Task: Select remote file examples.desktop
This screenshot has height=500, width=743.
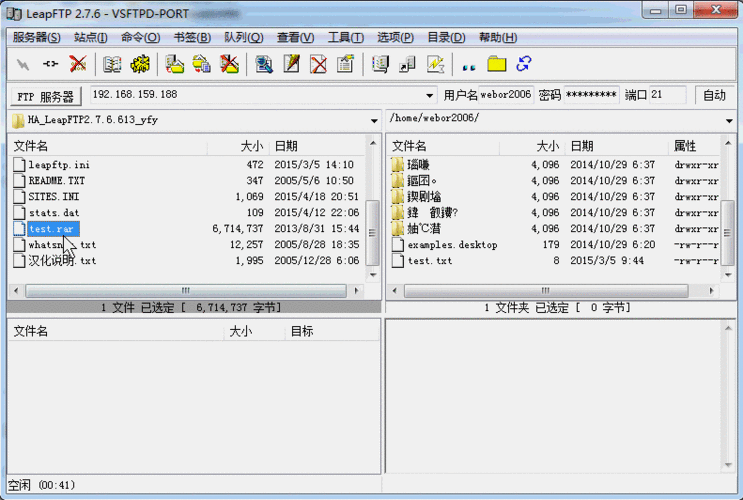Action: (x=453, y=245)
